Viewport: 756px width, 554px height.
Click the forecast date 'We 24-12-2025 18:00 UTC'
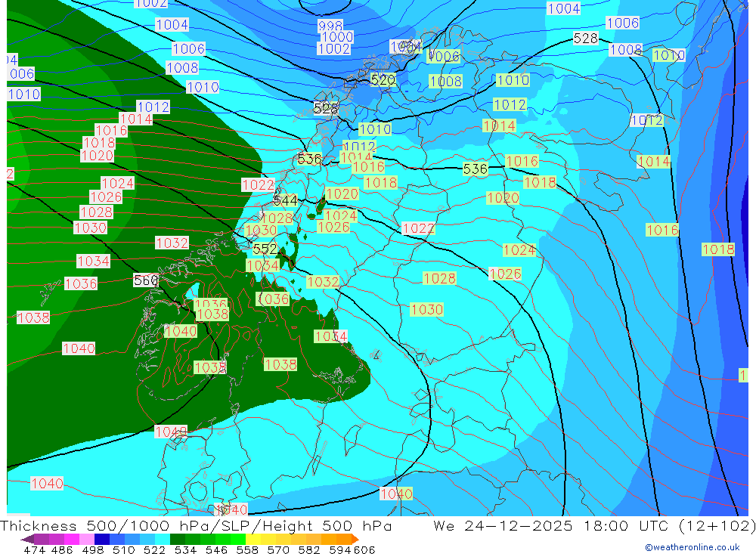point(551,525)
